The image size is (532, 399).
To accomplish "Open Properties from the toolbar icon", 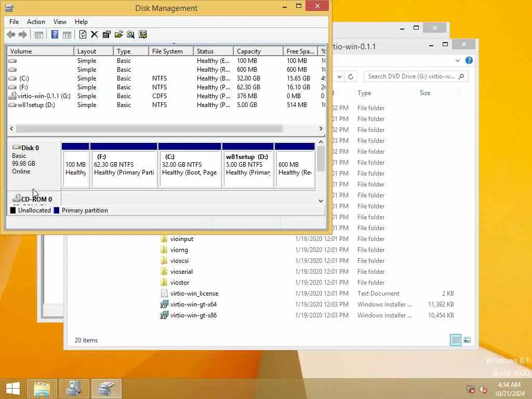I will [107, 34].
